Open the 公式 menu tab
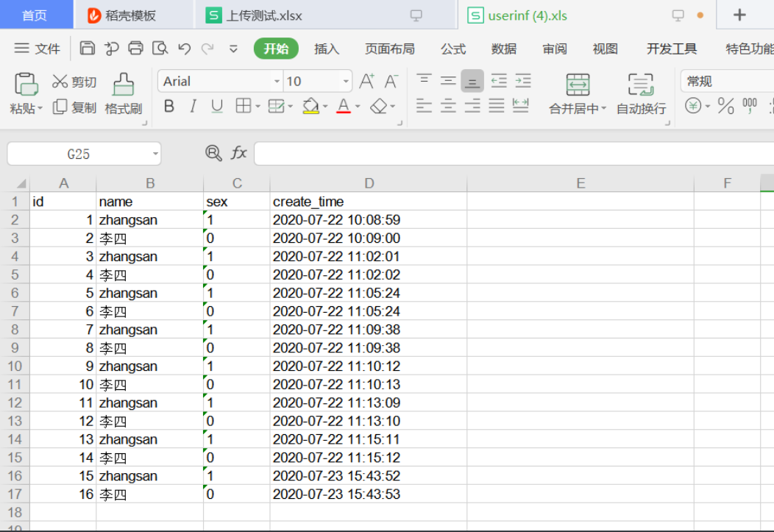The image size is (774, 532). [x=453, y=49]
